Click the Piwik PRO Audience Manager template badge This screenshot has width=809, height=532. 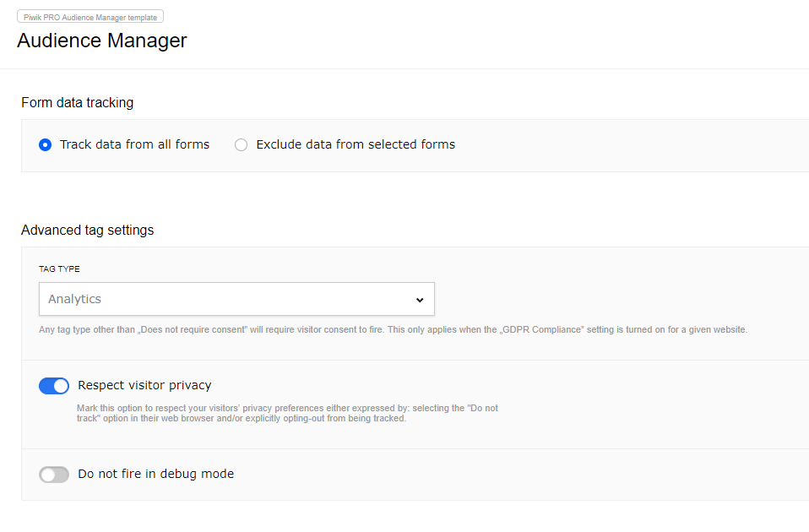coord(90,16)
